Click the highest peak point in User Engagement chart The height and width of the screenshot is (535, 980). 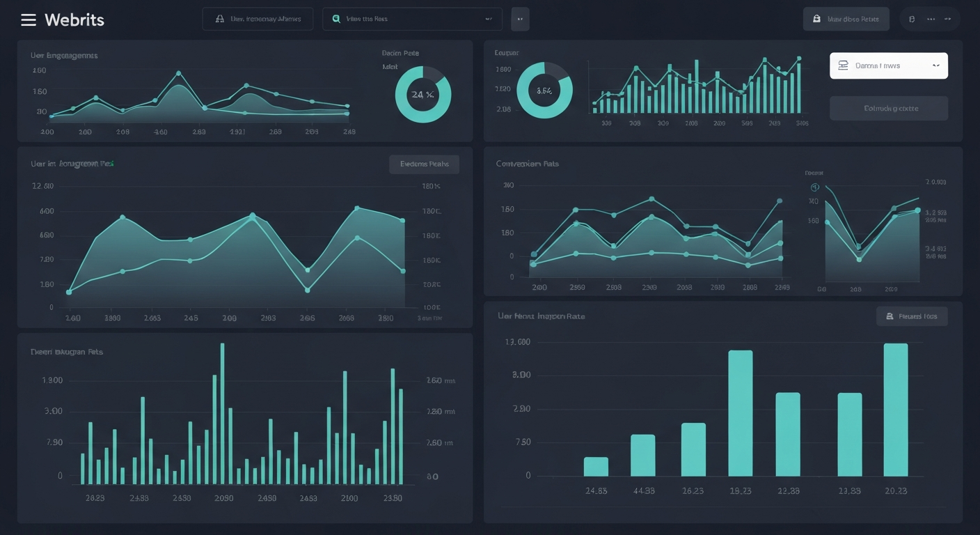[x=179, y=73]
